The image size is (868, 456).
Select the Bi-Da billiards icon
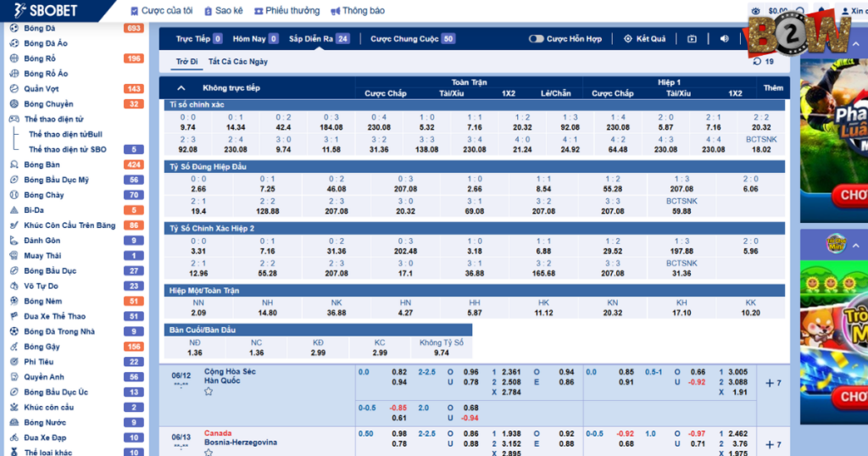(14, 209)
